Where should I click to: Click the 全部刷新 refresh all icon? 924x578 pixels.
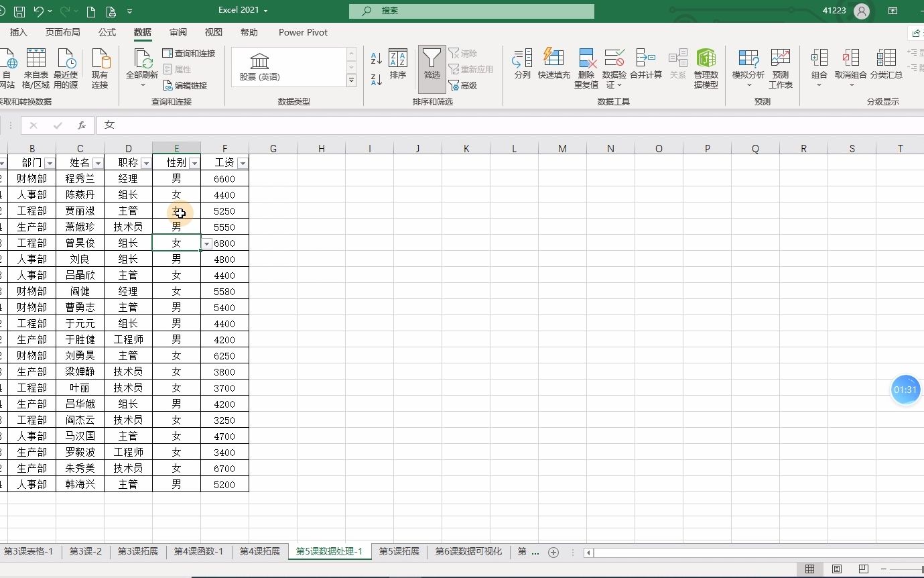point(142,69)
